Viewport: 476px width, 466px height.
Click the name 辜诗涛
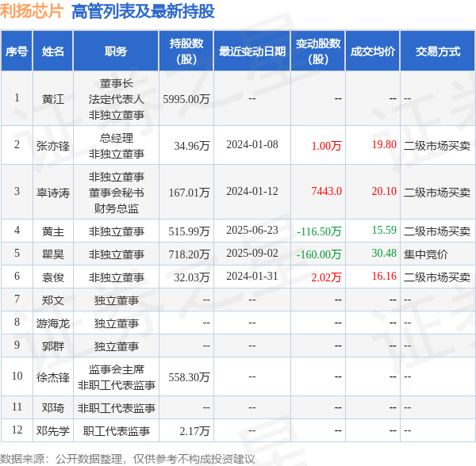(53, 193)
